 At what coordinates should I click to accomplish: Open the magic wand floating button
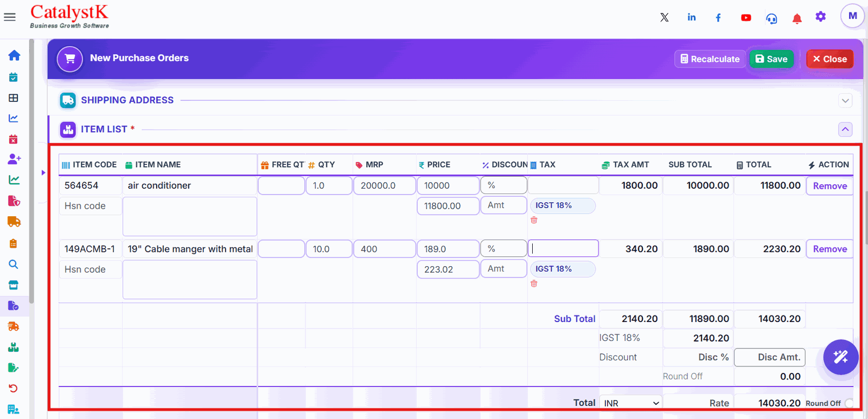pos(840,357)
